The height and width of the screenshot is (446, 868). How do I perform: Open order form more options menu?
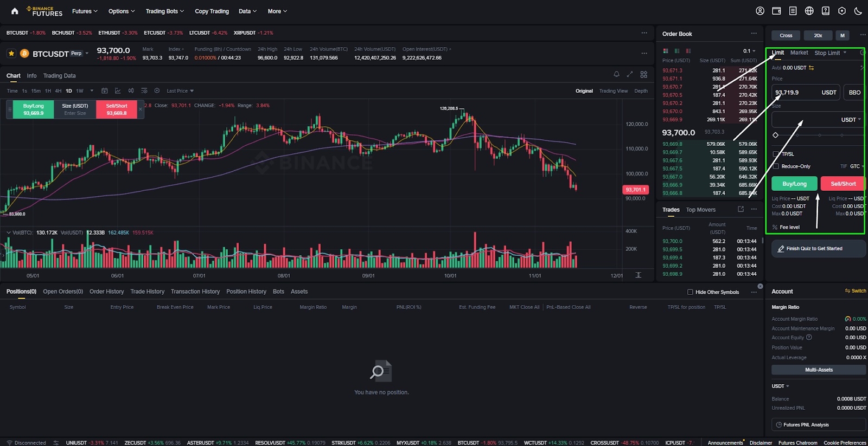(863, 35)
